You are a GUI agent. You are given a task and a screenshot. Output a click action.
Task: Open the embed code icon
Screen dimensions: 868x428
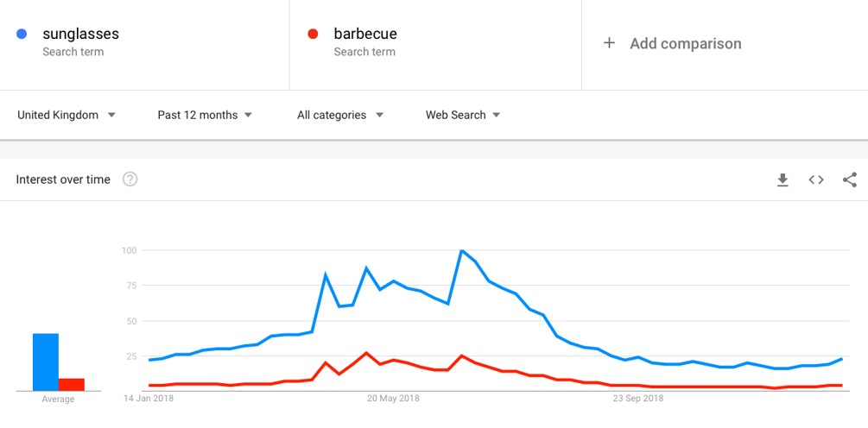pos(816,179)
